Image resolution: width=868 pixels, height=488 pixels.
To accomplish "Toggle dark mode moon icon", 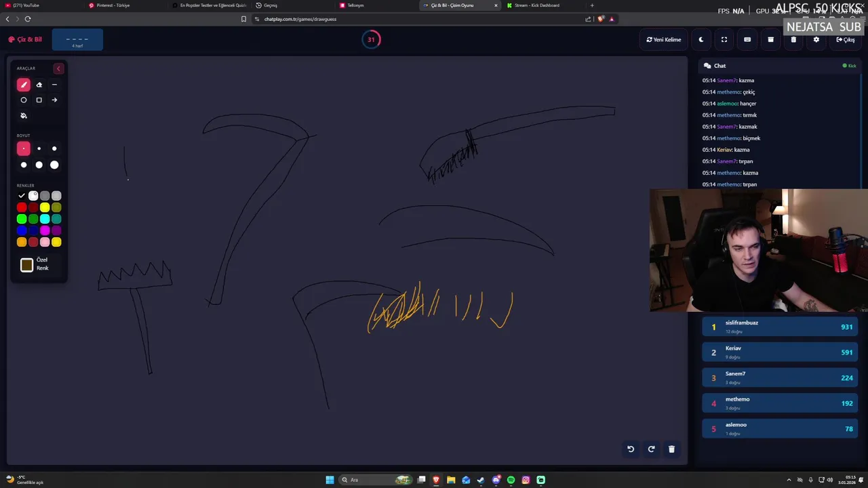I will click(701, 39).
